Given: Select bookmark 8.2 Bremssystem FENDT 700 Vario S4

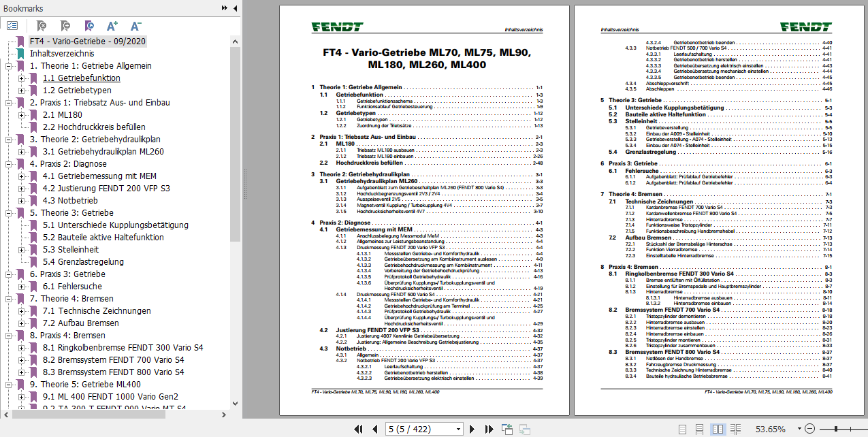Looking at the screenshot, I should click(x=113, y=360).
